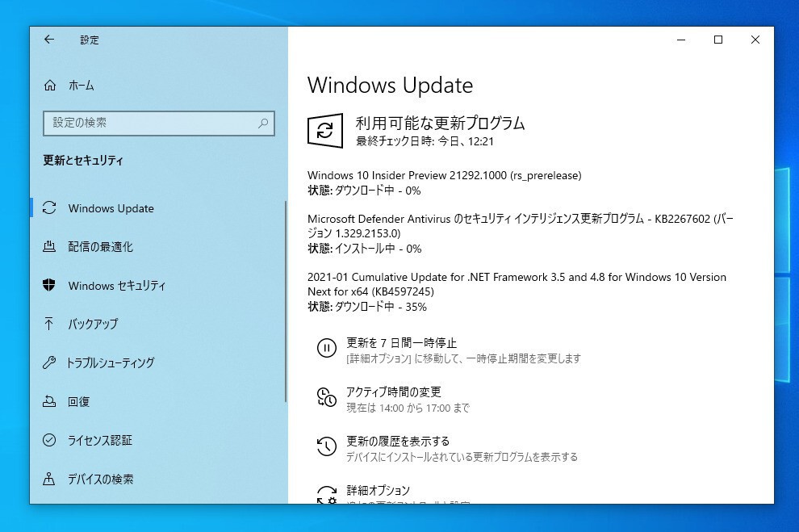
Task: Minimize the Settings window
Action: pyautogui.click(x=681, y=40)
